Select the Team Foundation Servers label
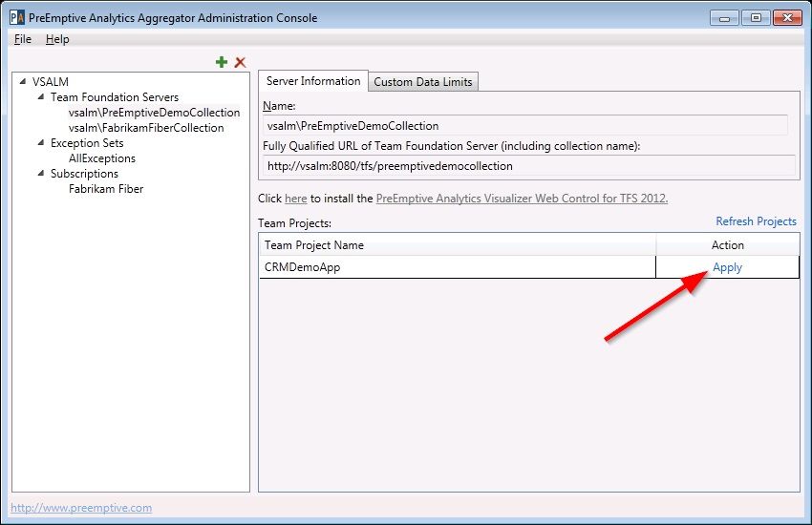This screenshot has width=812, height=525. (x=115, y=97)
